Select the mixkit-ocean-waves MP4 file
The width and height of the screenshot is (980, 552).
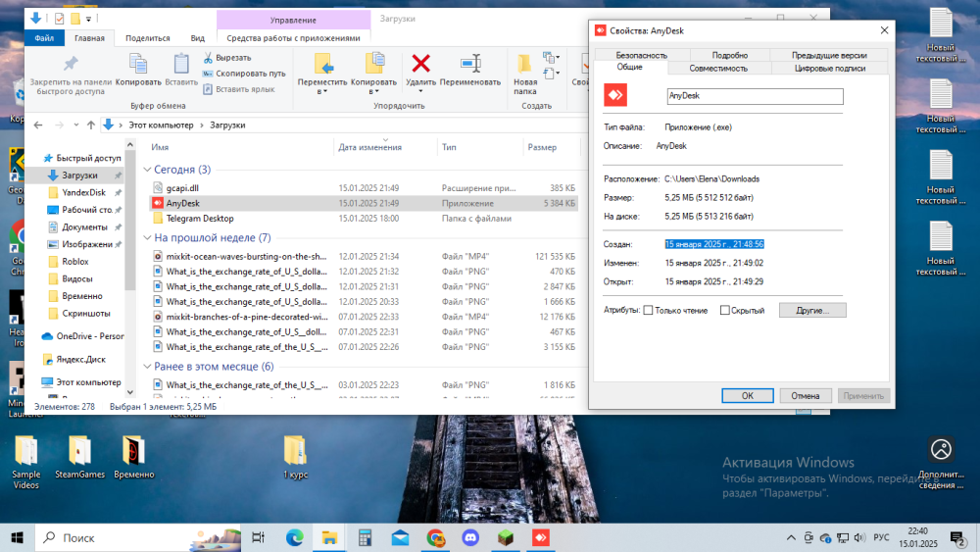[x=364, y=256]
